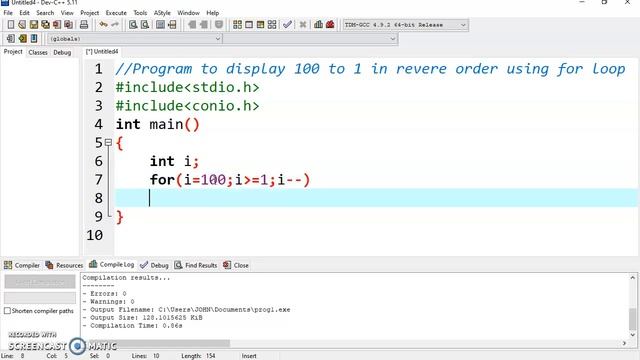This screenshot has height=360, width=640.
Task: Click the grayed Abort Compilation button
Action: coord(40,282)
